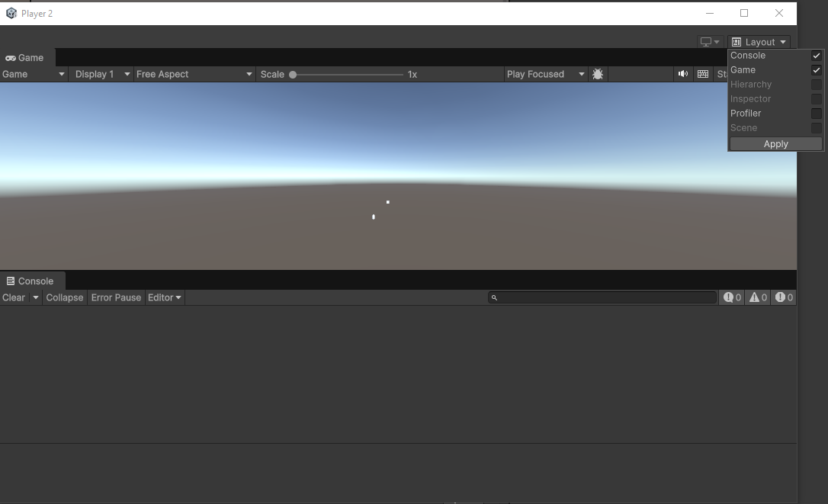Clear the Console output
Viewport: 828px width, 504px height.
coord(12,297)
